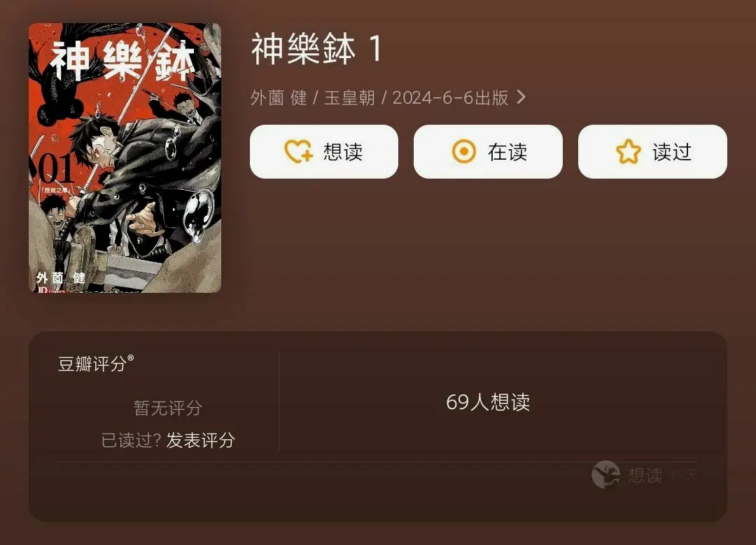This screenshot has height=545, width=756.
Task: View the 69人想读 readers list
Action: click(488, 402)
